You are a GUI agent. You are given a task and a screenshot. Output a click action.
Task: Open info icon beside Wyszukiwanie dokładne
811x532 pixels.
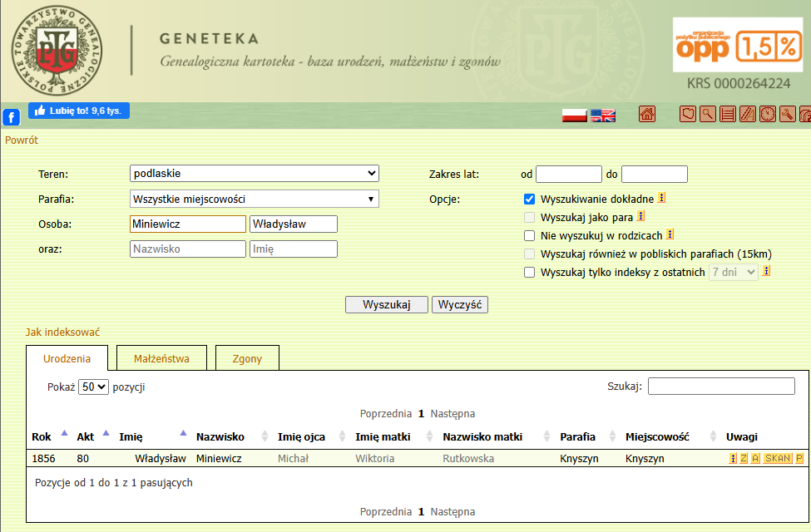(661, 198)
